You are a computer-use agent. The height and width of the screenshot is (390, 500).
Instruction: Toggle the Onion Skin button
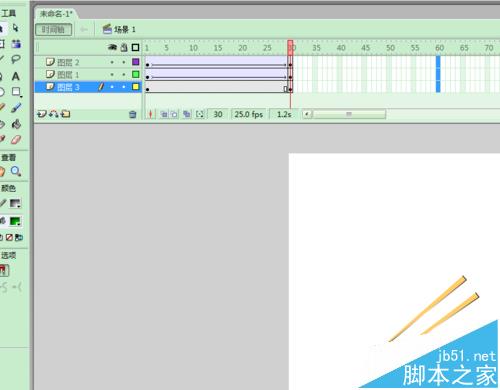pos(164,114)
